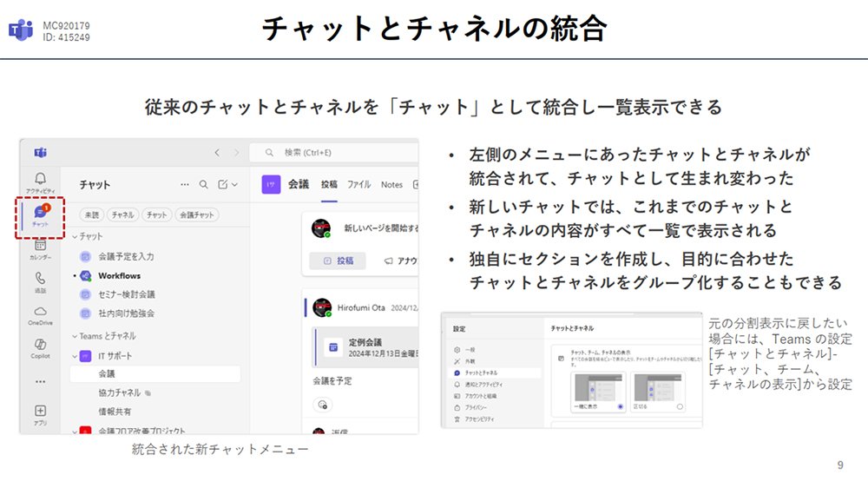Collapse the IT サポート team

pos(75,356)
